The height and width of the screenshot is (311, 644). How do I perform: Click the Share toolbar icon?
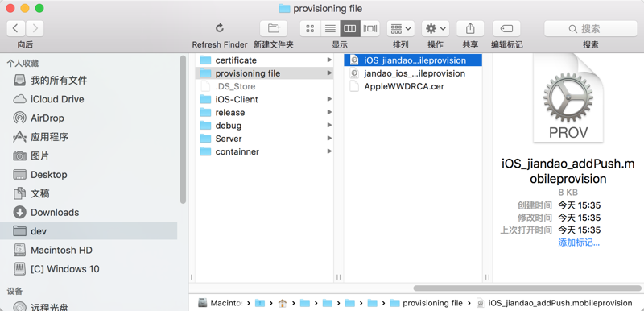coord(470,28)
